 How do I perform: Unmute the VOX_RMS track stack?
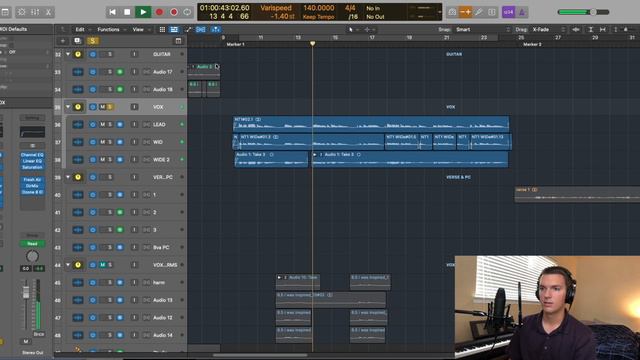102,264
